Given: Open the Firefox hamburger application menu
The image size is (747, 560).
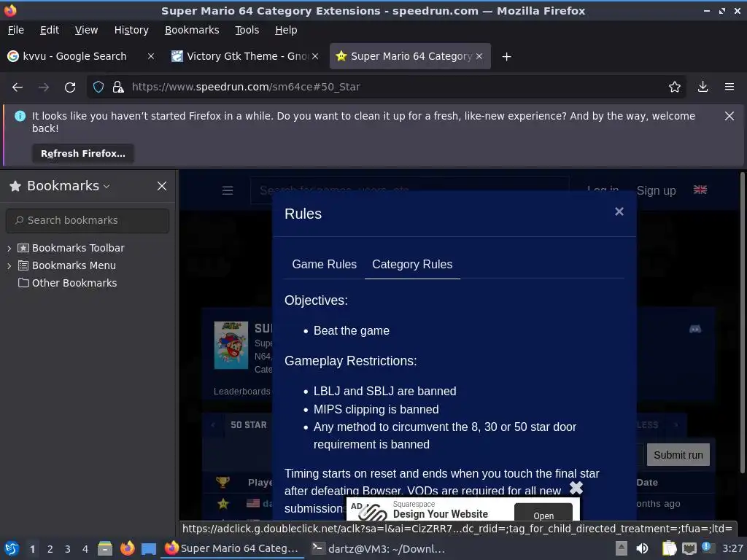Looking at the screenshot, I should coord(729,87).
